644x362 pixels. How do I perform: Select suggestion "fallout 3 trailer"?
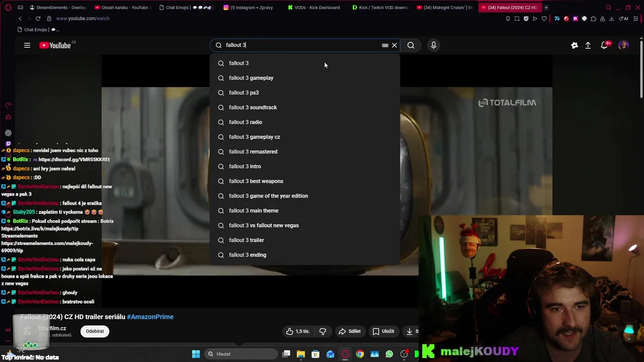pyautogui.click(x=305, y=240)
